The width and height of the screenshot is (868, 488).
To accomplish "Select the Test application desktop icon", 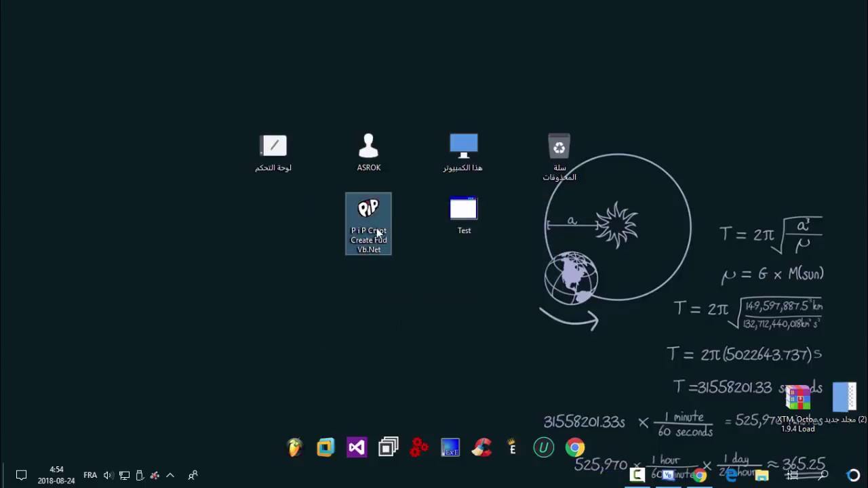I will [464, 216].
